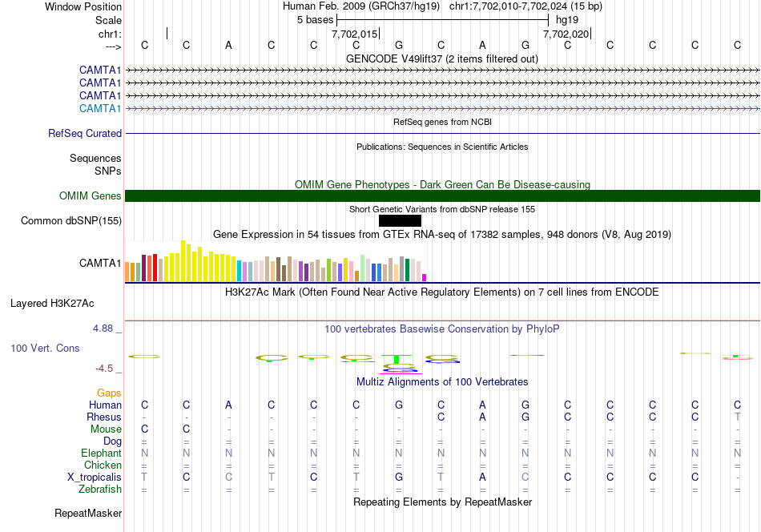Click the 'Human Feb. 2009 (GRCh37/hg19)' assembly text
761x532 pixels.
pyautogui.click(x=361, y=6)
